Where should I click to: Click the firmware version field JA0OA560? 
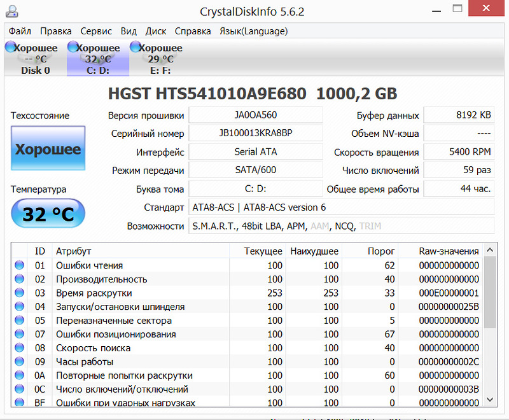pyautogui.click(x=256, y=115)
